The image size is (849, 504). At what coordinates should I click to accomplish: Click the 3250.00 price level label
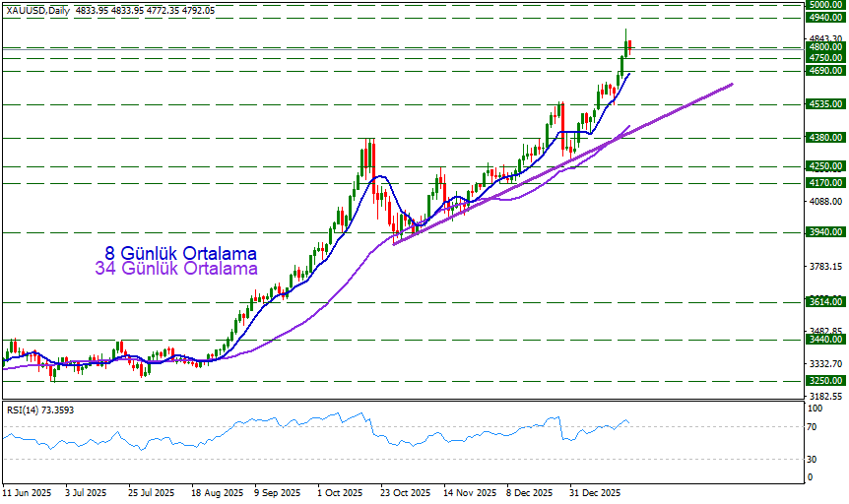tap(823, 380)
